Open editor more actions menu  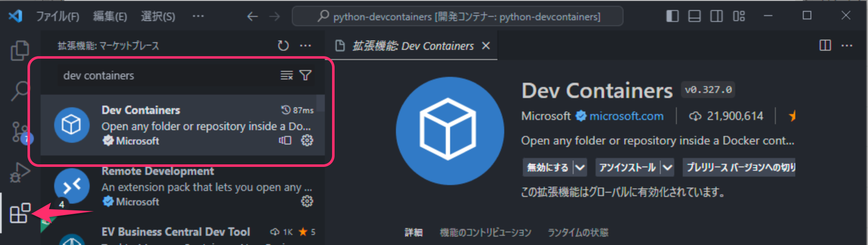pos(847,46)
